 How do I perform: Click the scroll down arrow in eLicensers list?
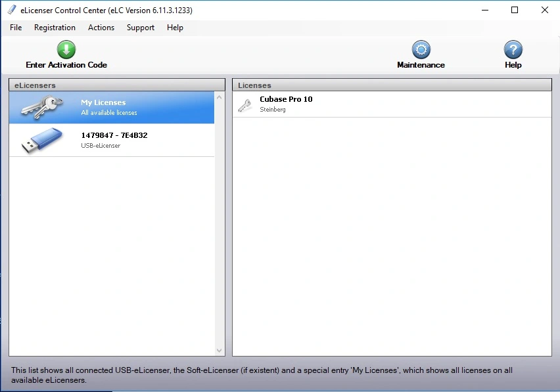pos(220,351)
